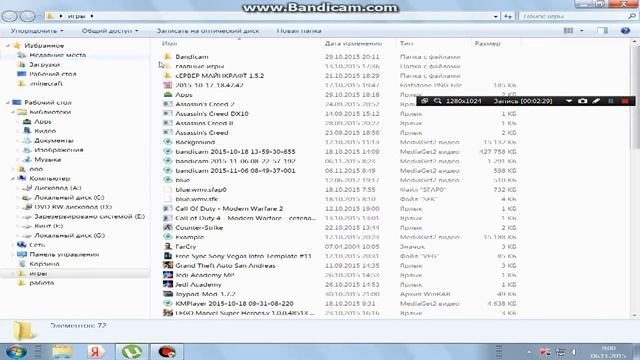
Task: Select Избранное in the navigation pane
Action: pyautogui.click(x=44, y=46)
